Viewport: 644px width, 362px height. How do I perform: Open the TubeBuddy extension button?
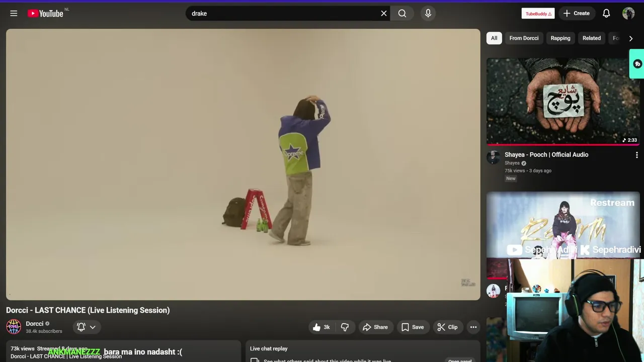click(x=538, y=14)
